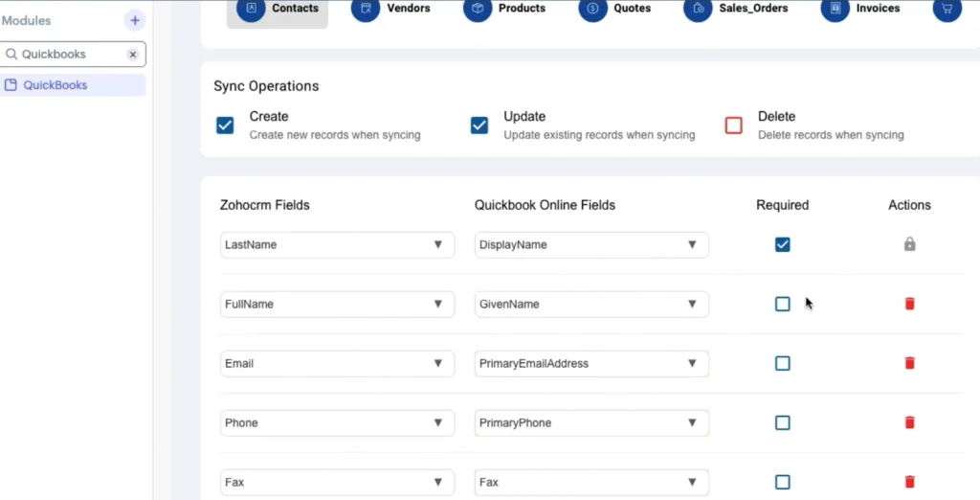980x500 pixels.
Task: Open the GivenName Quickbook field dropdown
Action: pos(591,305)
